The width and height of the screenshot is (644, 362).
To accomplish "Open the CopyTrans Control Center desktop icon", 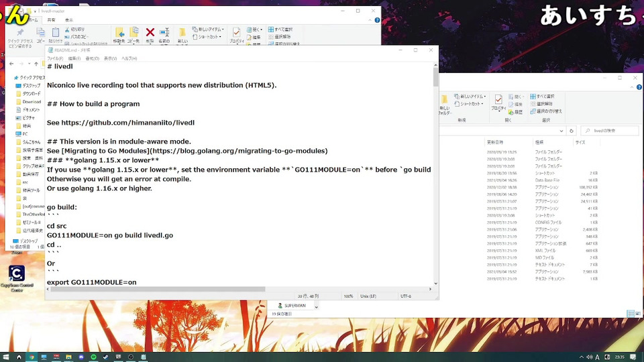I will coord(17,278).
